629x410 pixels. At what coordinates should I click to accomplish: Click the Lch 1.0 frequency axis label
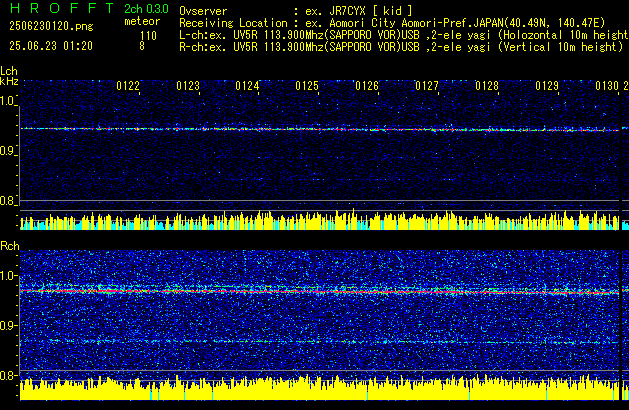[8, 101]
